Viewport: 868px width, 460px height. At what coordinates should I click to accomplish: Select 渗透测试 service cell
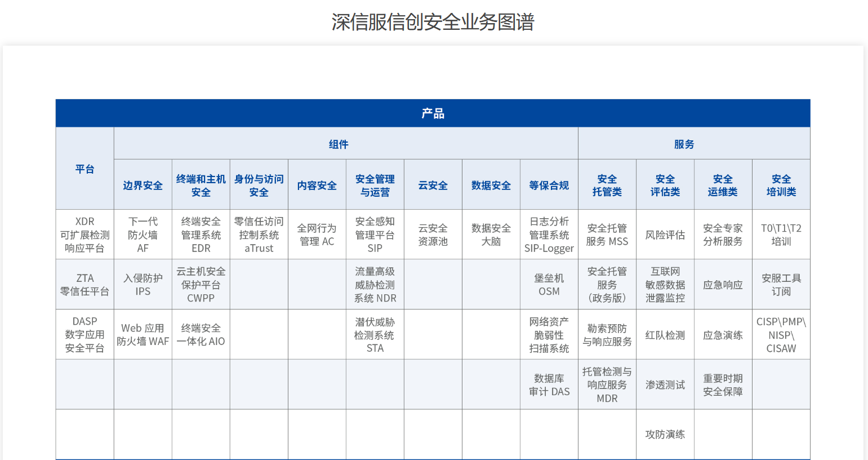(665, 385)
